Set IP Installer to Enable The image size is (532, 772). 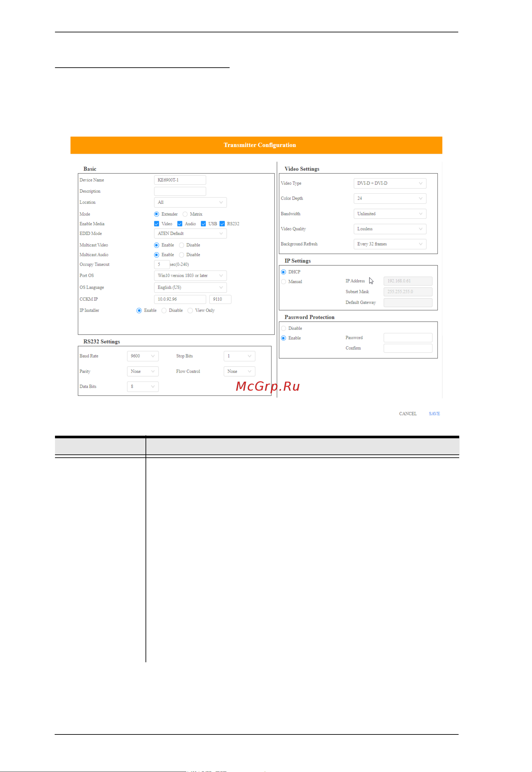[139, 311]
